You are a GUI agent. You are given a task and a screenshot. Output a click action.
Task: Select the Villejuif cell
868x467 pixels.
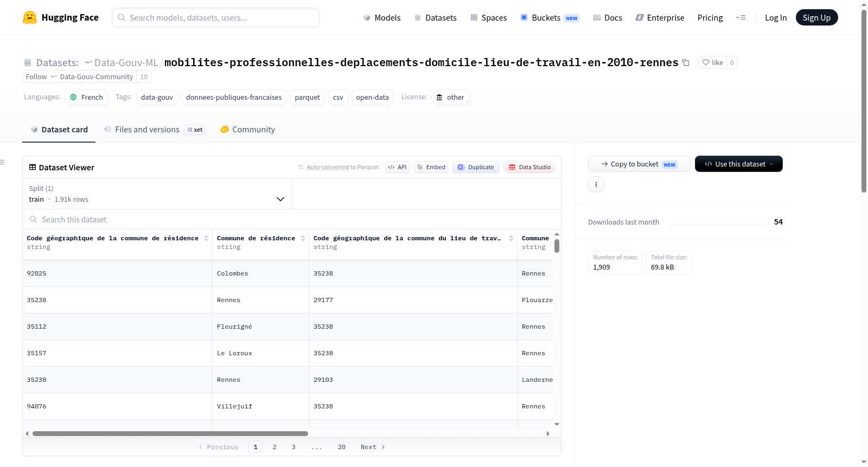pyautogui.click(x=260, y=406)
